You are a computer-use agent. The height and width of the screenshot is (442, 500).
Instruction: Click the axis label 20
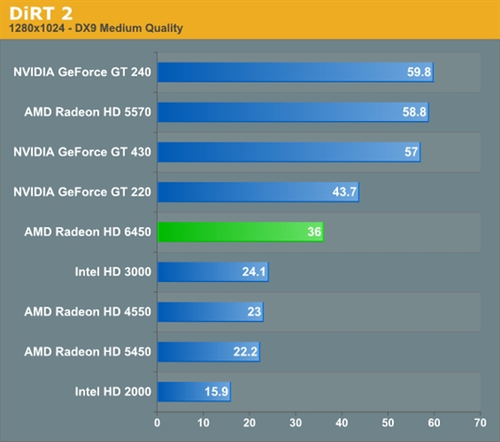[x=249, y=423]
